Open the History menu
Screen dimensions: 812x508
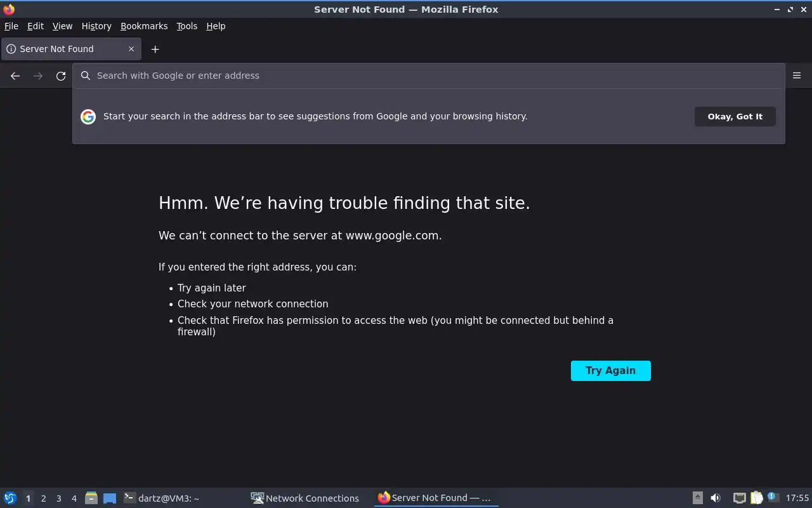point(96,26)
